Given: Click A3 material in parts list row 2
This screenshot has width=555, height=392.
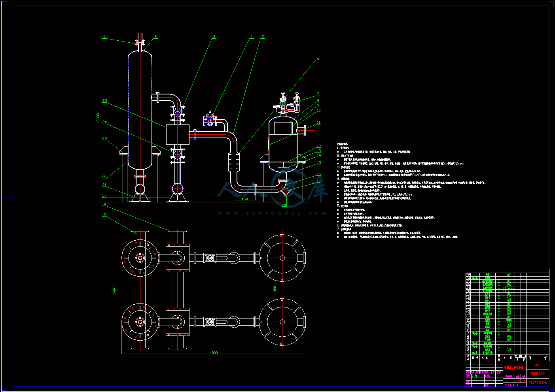Looking at the screenshot, I should click(x=509, y=349).
